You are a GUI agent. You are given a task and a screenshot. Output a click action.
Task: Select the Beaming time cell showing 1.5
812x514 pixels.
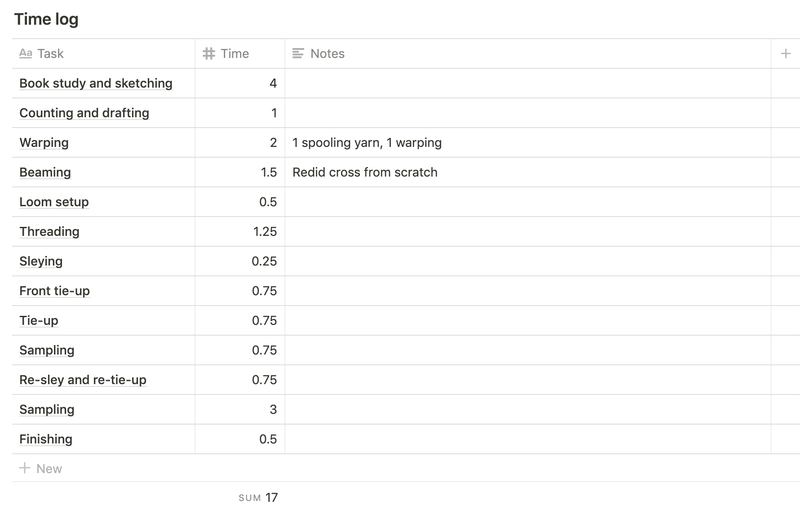click(240, 172)
